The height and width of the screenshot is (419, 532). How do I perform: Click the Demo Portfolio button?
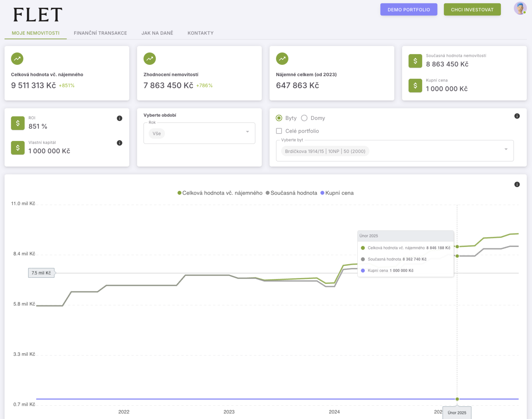(408, 10)
